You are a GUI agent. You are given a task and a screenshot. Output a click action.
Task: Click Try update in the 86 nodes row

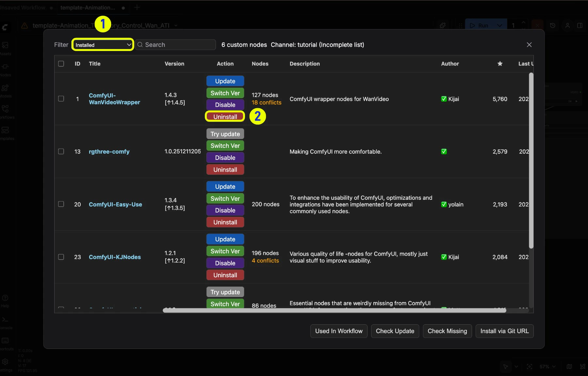[225, 292]
